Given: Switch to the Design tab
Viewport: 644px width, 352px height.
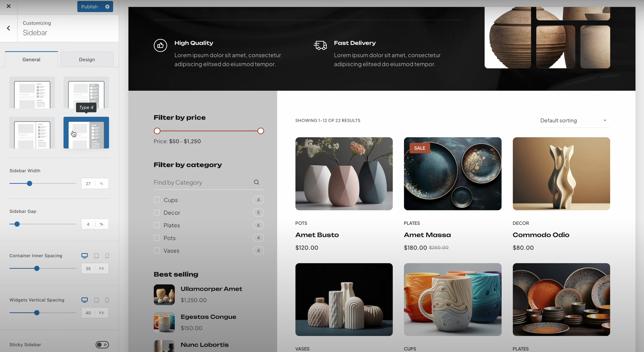Looking at the screenshot, I should click(x=87, y=60).
